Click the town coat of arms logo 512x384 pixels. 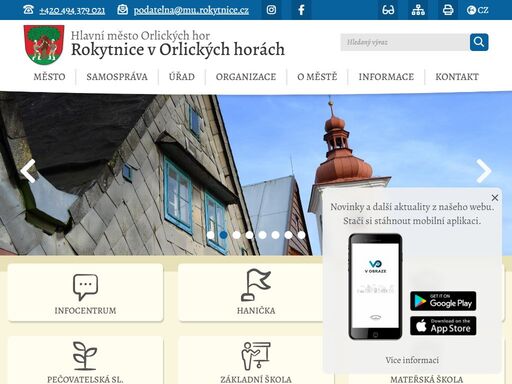click(x=44, y=44)
